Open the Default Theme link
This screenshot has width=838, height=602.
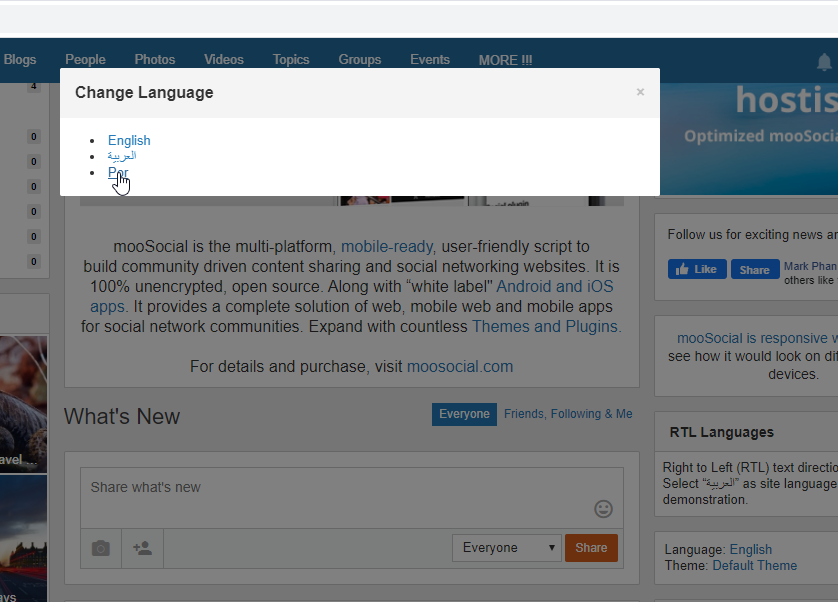(754, 565)
